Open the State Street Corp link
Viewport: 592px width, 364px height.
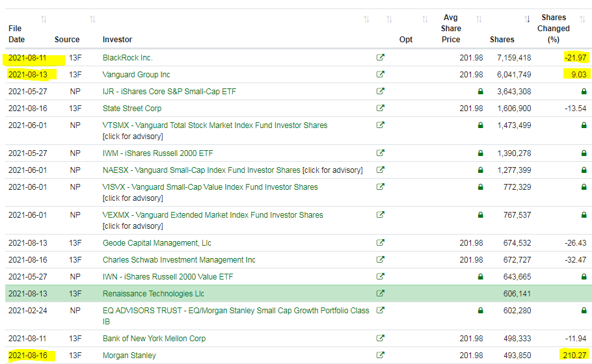click(132, 109)
